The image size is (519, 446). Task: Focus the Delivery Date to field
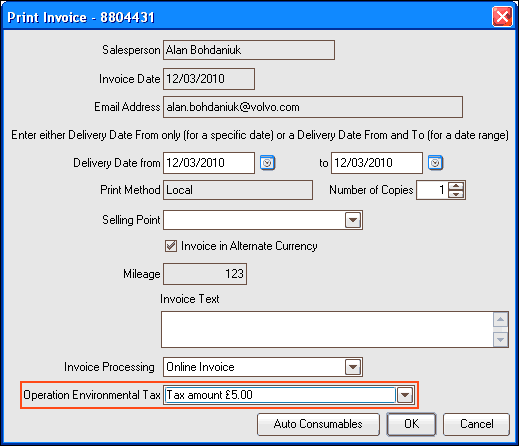click(377, 163)
